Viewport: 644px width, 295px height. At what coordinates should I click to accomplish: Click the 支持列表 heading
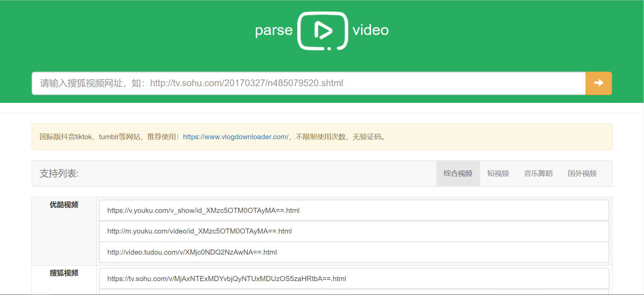click(x=59, y=173)
